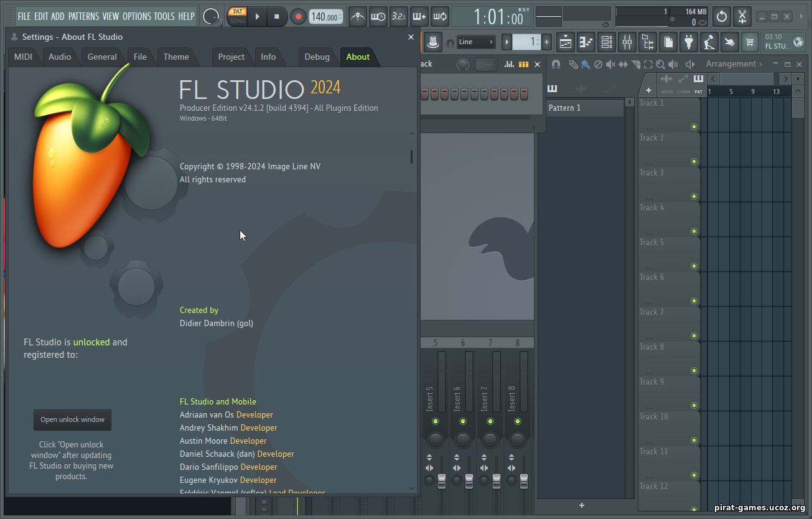Viewport: 812px width, 519px height.
Task: Click credits scroll down chevron
Action: (411, 488)
